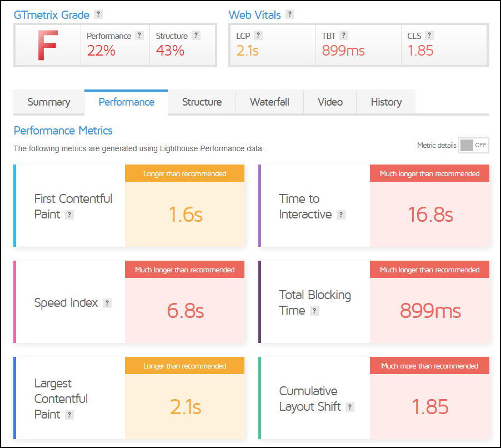Click the 6.8s Speed Index value
Image resolution: width=501 pixels, height=448 pixels.
186,311
